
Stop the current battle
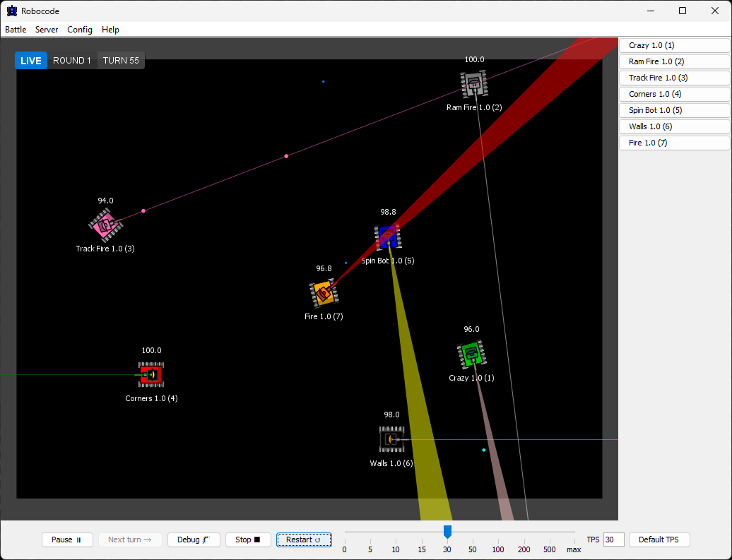248,540
